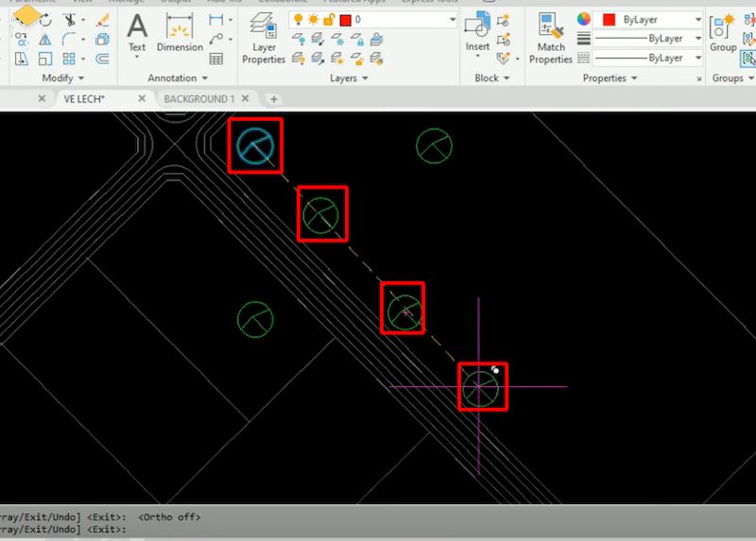
Task: Start the Dimension tool
Action: point(180,32)
